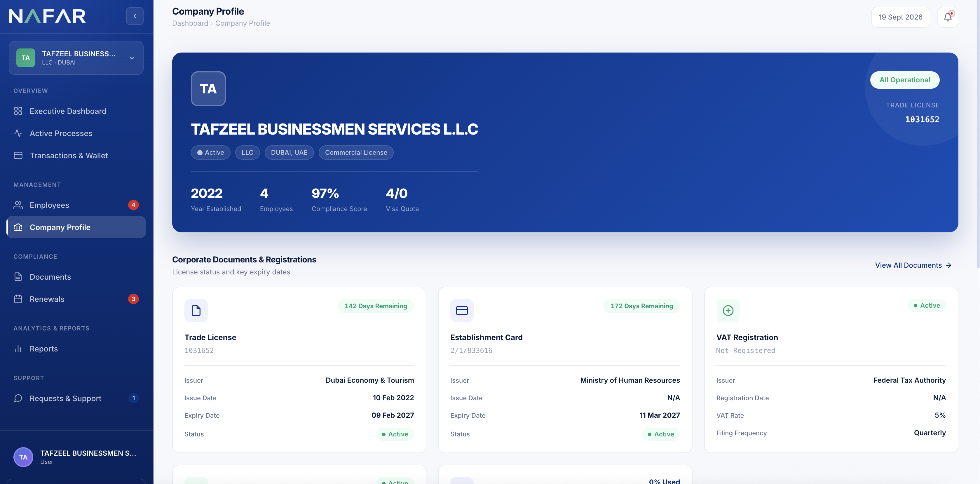Click the Company Profile building icon
This screenshot has width=980, height=484.
click(18, 227)
